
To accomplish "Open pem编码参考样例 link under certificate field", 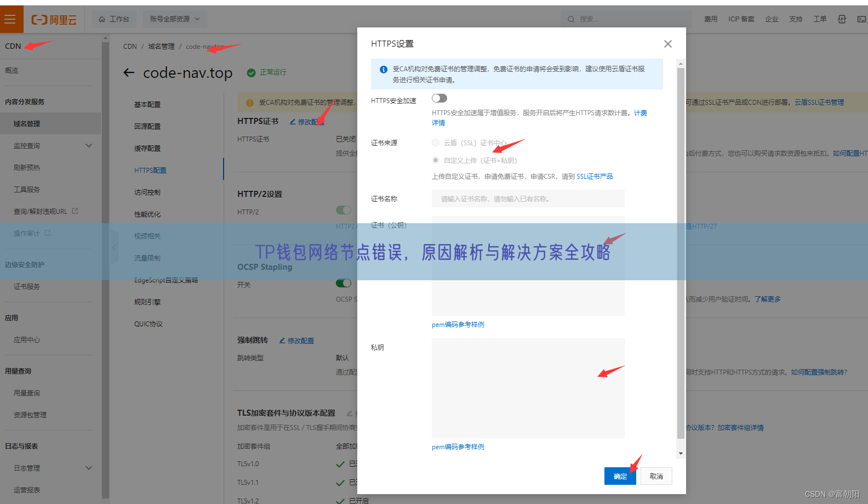I will pyautogui.click(x=458, y=325).
